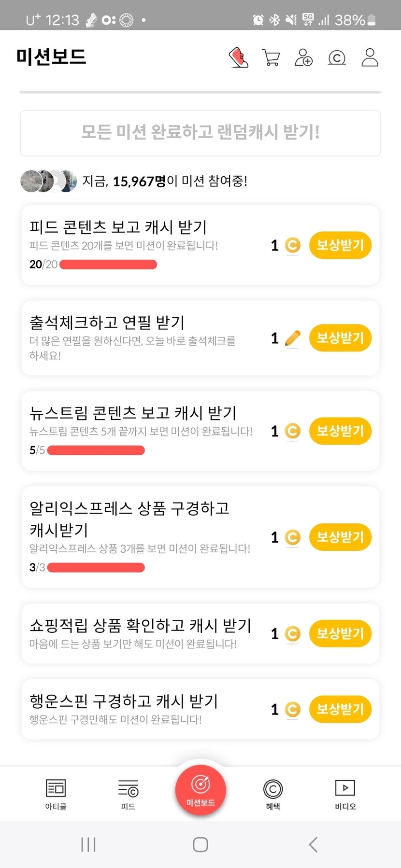Switch to the 피드 tab

click(128, 794)
